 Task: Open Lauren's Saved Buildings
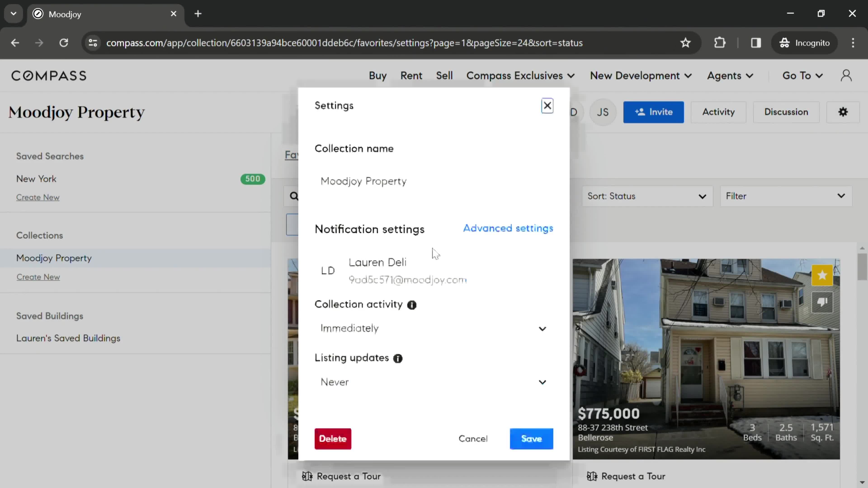[x=68, y=338]
